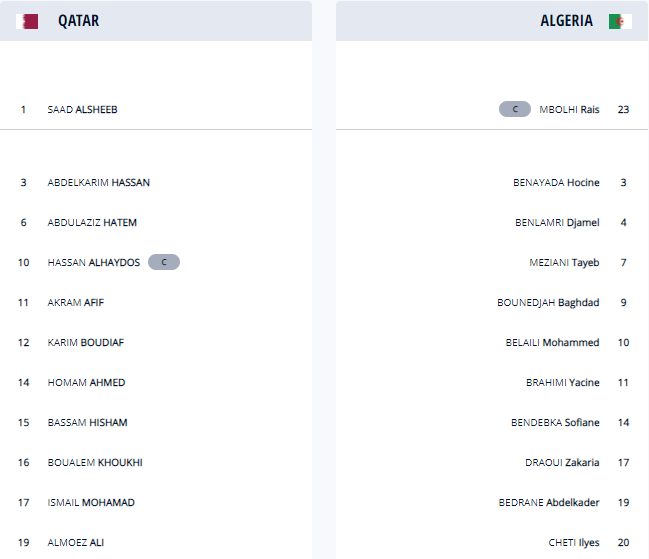Screen dimensions: 649x559
Task: Open Akram Afif's player entry
Action: pos(75,302)
